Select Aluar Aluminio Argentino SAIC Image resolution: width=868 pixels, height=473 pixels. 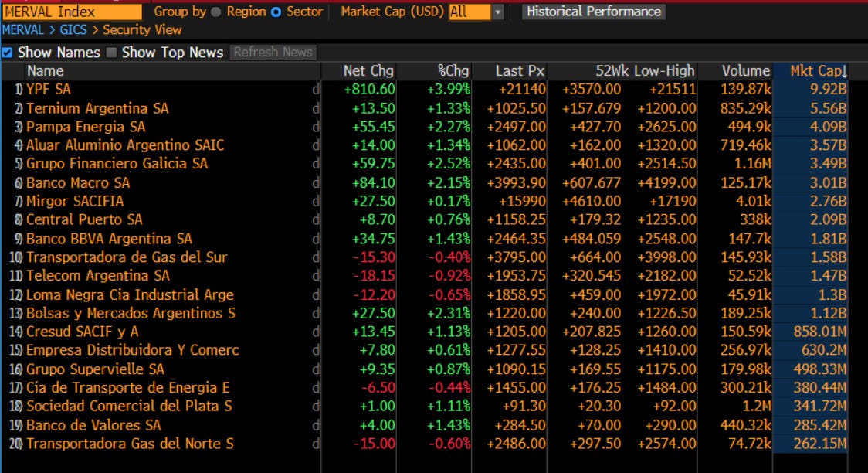point(125,145)
